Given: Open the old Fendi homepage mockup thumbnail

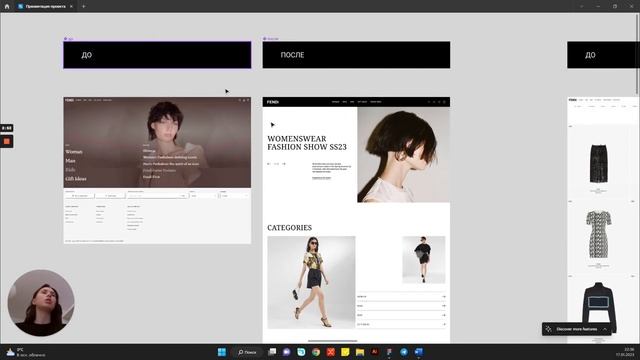Looking at the screenshot, I should pos(157,170).
